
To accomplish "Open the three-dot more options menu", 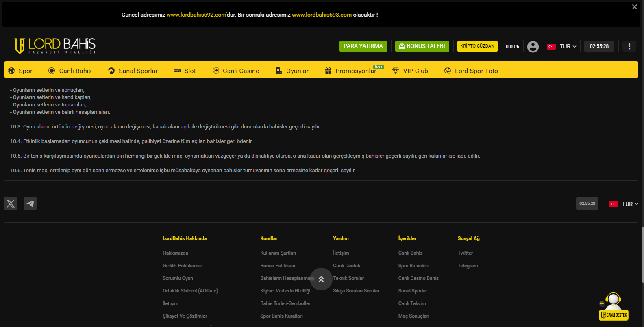I will point(629,46).
